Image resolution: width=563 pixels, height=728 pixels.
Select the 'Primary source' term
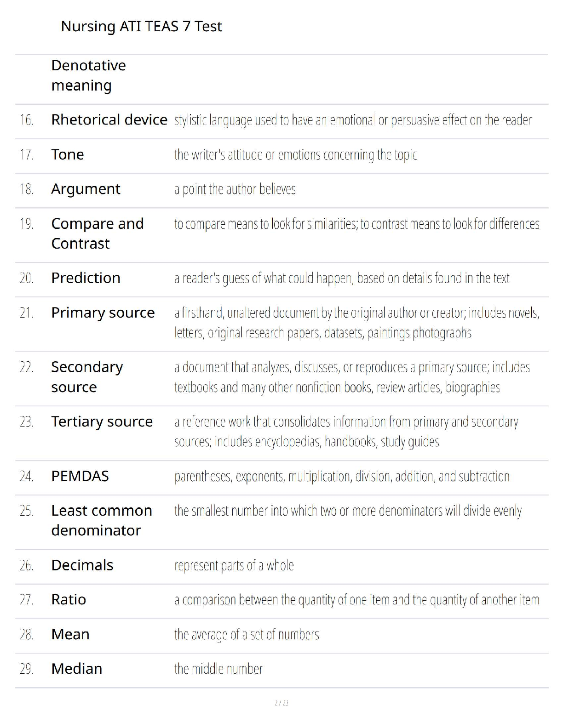[x=103, y=313]
